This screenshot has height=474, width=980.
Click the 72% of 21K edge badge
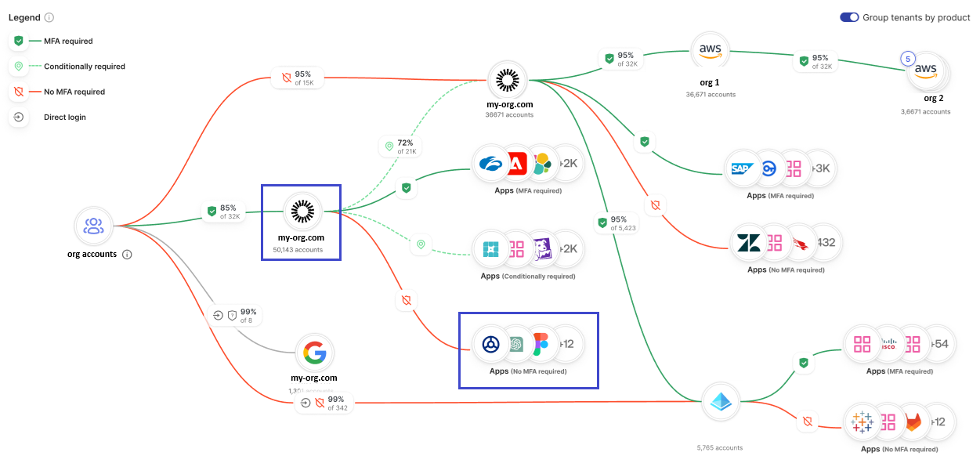pos(400,147)
